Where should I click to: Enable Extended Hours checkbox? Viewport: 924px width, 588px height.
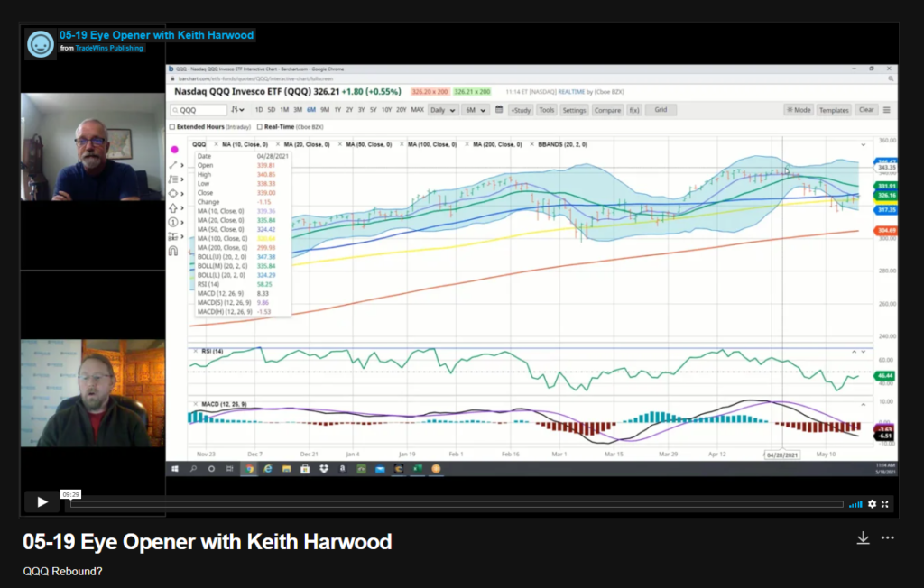pyautogui.click(x=172, y=126)
